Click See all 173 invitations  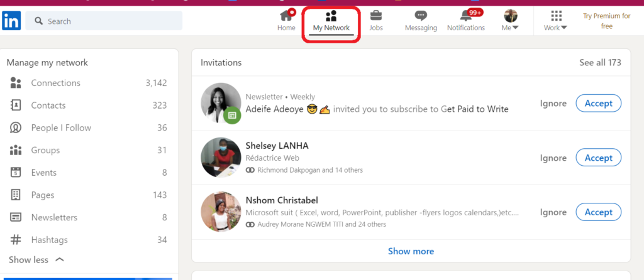[600, 63]
